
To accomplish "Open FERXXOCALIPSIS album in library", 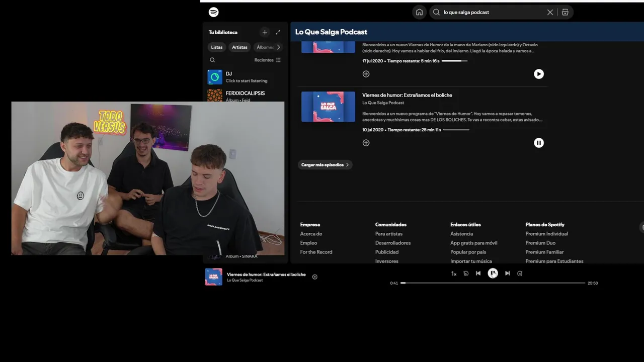I will pyautogui.click(x=246, y=95).
